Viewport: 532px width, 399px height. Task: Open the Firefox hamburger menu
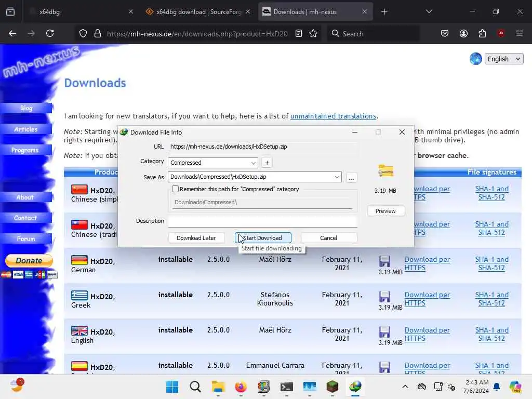[520, 33]
